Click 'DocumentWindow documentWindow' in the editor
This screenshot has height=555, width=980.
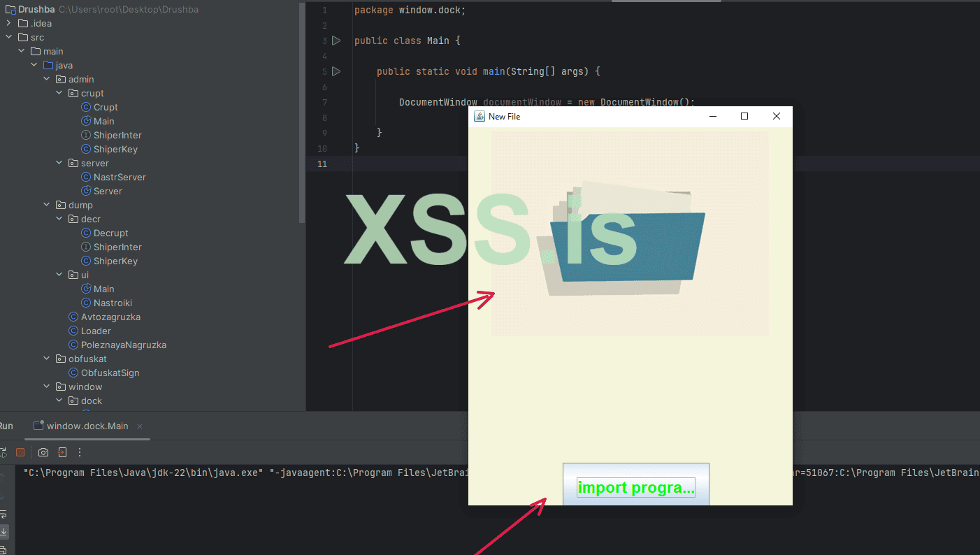pos(480,102)
